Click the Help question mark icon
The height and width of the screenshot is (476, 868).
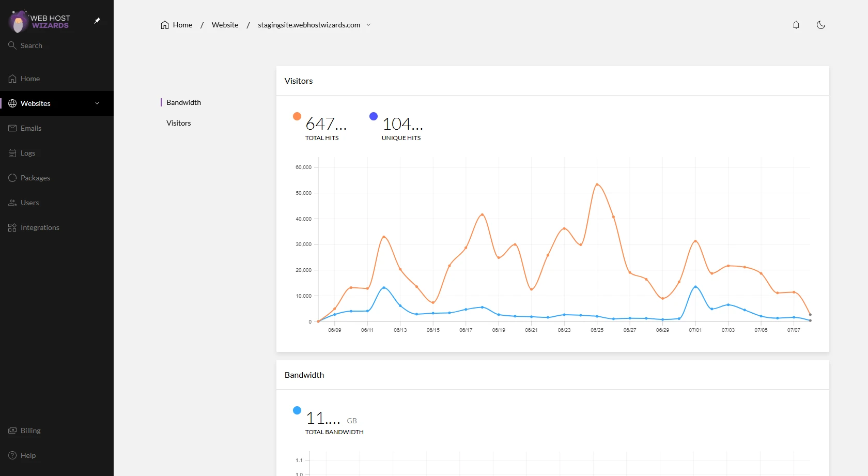pos(12,455)
